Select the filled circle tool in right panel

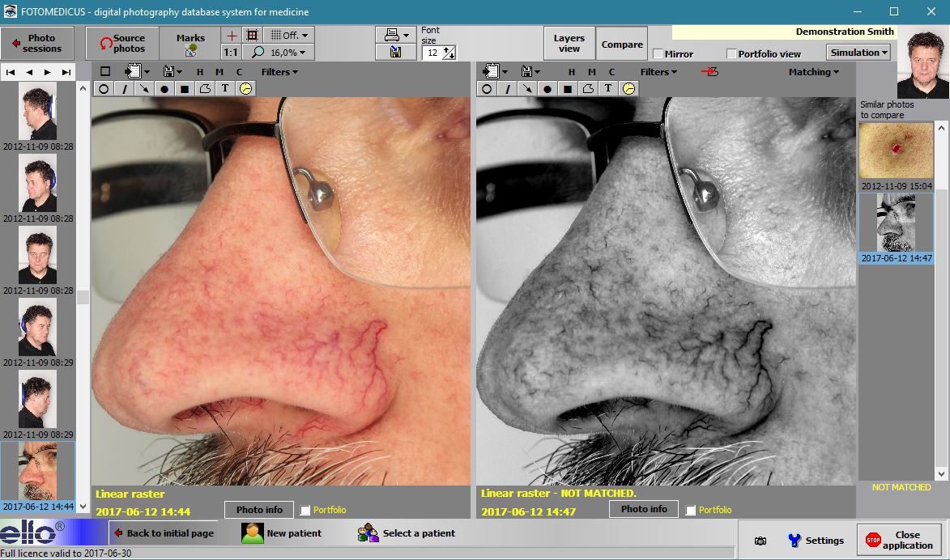(547, 89)
